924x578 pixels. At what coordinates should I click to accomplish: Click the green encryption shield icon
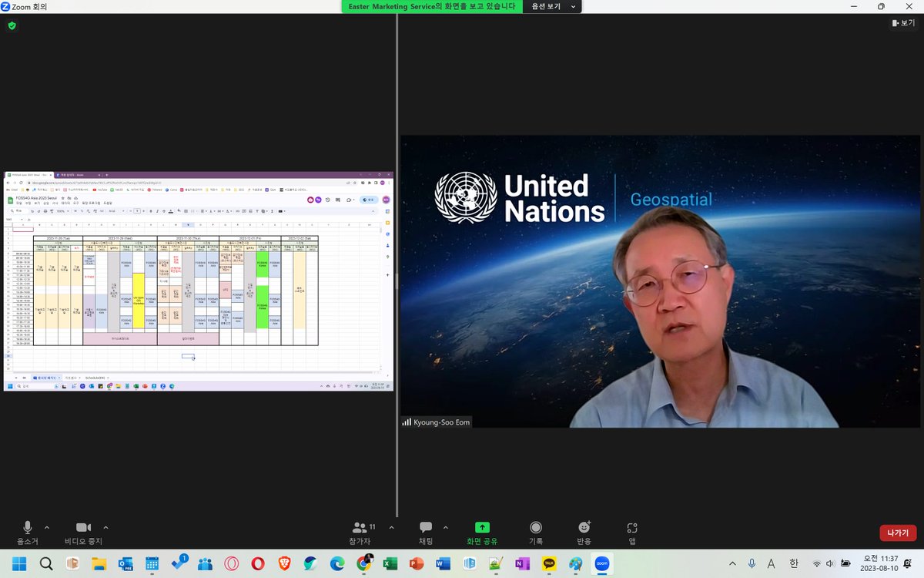coord(12,25)
